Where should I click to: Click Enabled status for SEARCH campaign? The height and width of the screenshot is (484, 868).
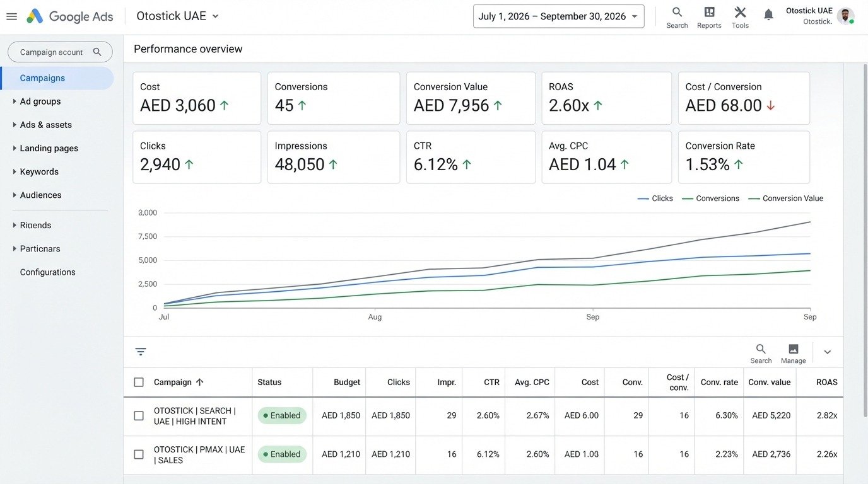coord(282,416)
